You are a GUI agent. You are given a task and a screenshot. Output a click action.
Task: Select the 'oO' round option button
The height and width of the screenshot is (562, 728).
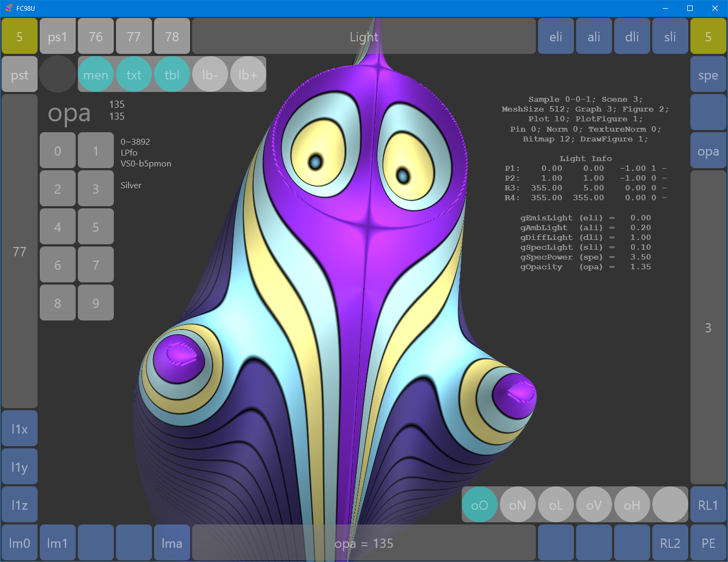click(x=479, y=505)
